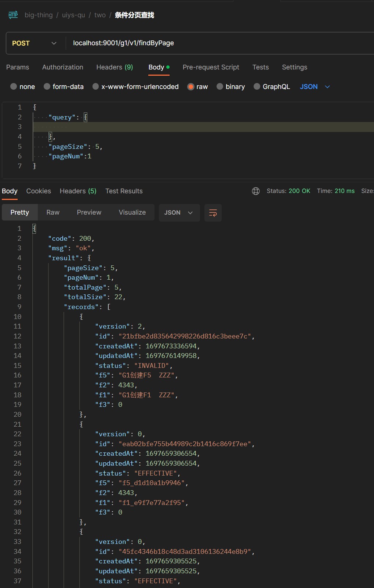Click the Time 210 ms indicator
The height and width of the screenshot is (588, 374).
(336, 191)
